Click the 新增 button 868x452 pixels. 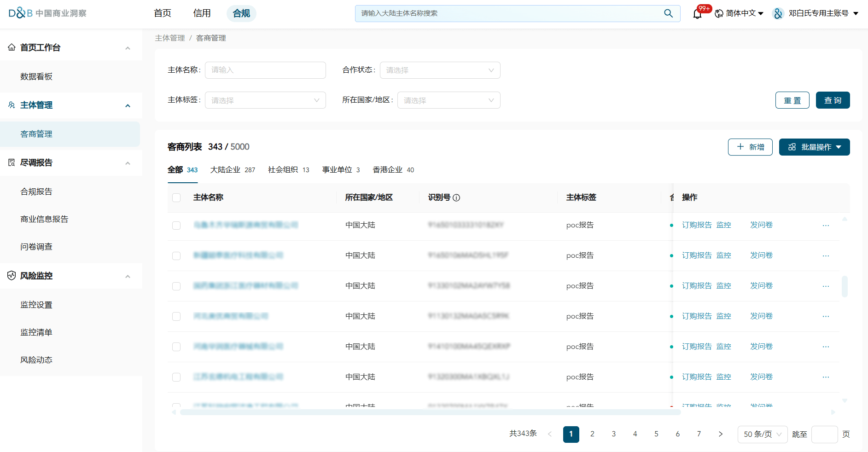[750, 147]
